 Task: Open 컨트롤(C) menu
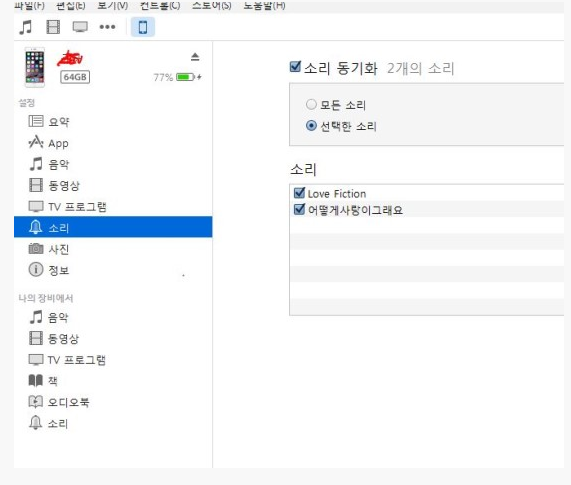point(160,5)
